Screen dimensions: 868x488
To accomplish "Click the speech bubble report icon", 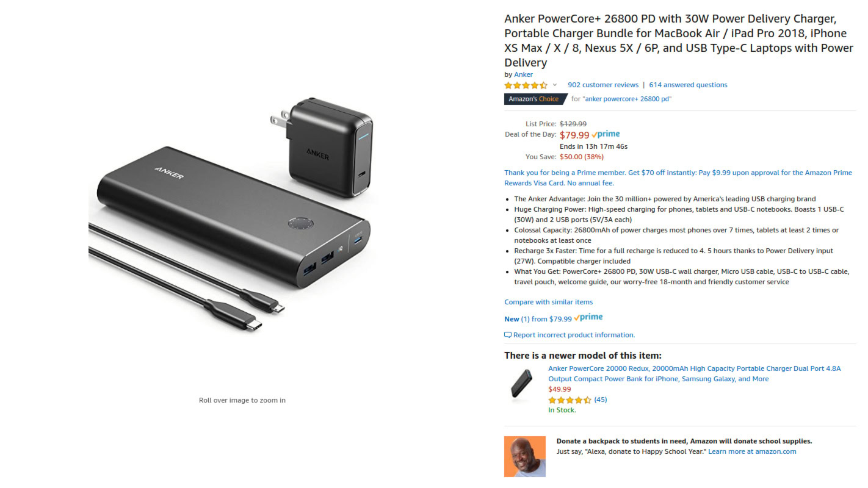I will (x=508, y=335).
